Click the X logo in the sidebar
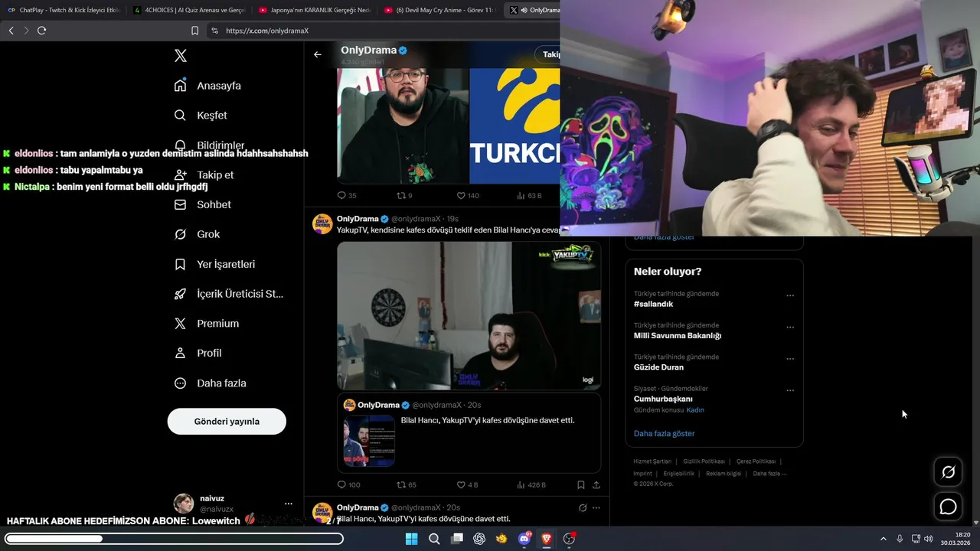 tap(181, 56)
